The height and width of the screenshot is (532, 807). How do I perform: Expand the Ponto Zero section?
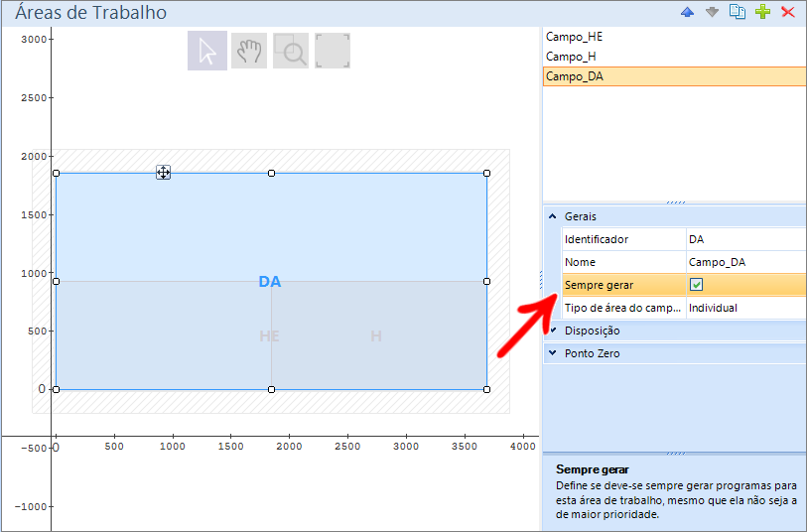click(x=553, y=353)
